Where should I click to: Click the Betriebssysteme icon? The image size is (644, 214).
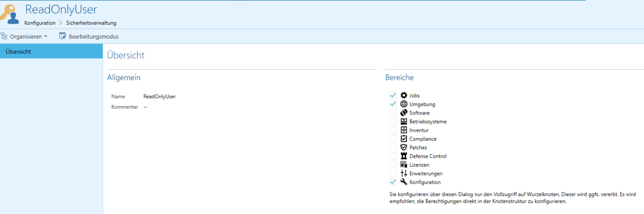[404, 121]
